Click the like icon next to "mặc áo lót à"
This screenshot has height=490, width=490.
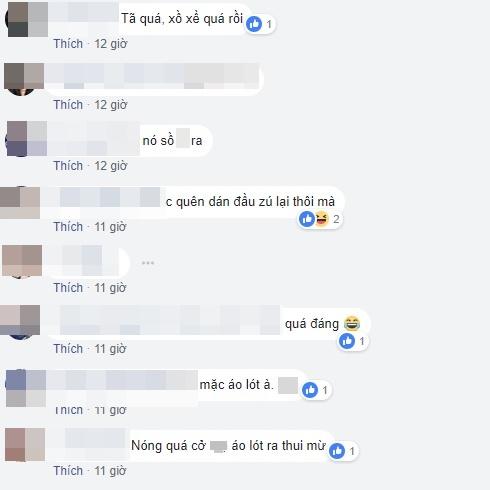pos(310,390)
